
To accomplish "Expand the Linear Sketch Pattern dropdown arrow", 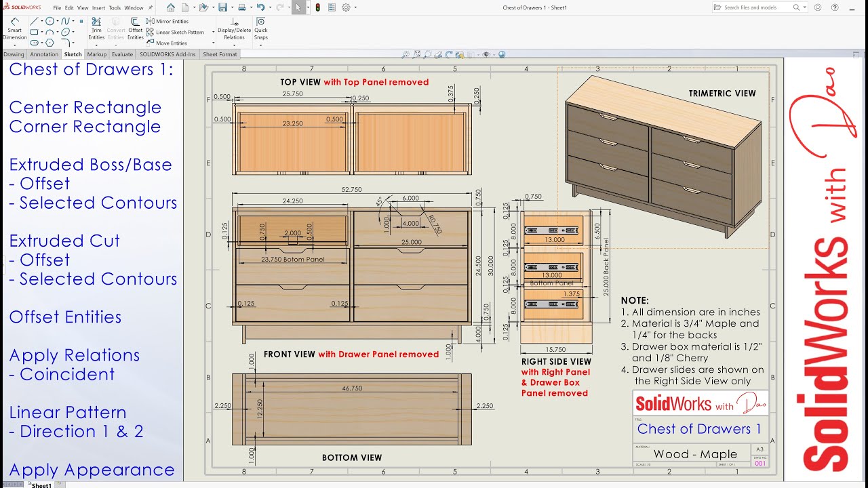I will (x=213, y=32).
